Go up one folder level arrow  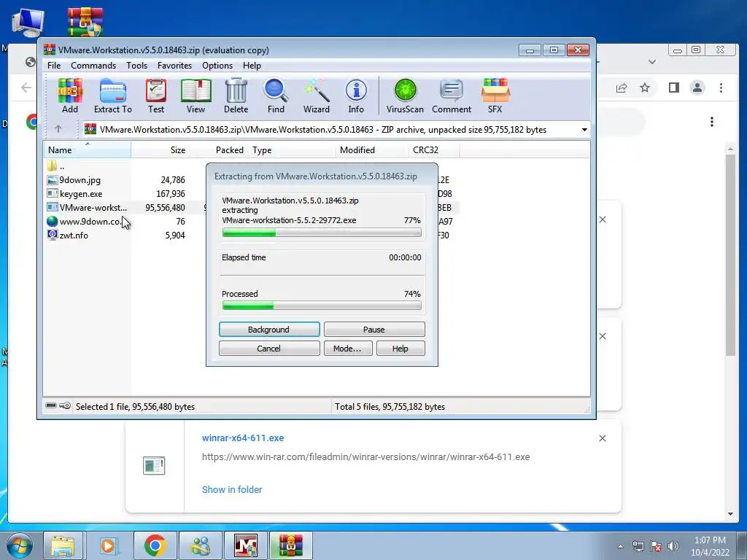pos(58,129)
